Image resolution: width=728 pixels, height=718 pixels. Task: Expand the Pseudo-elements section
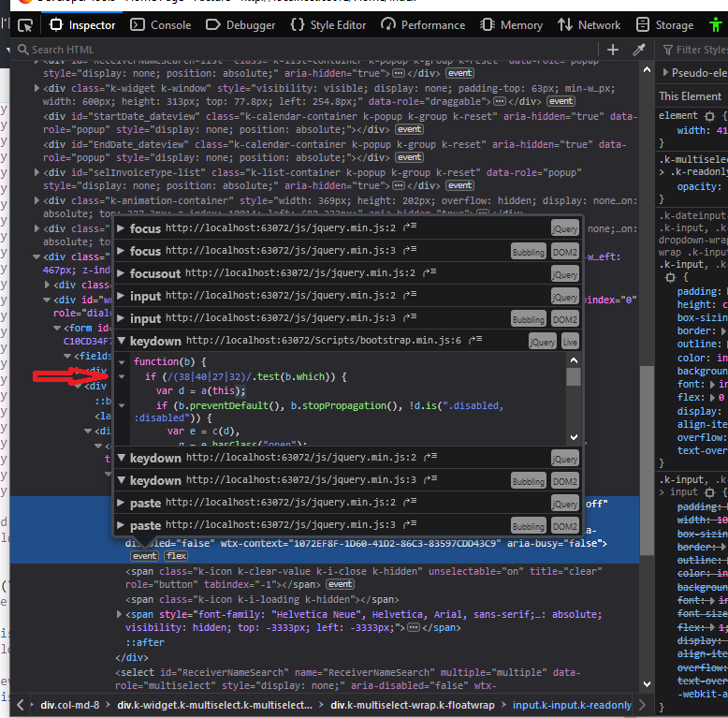point(664,72)
